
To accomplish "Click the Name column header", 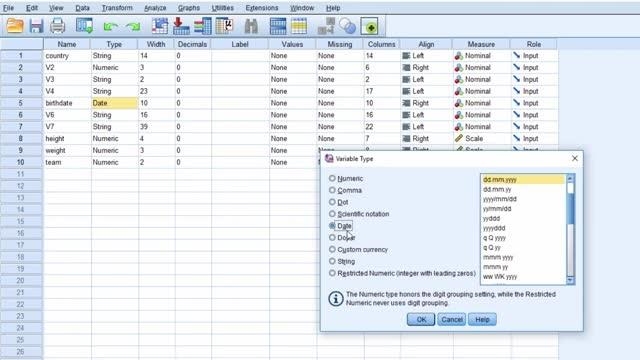I will tap(67, 44).
